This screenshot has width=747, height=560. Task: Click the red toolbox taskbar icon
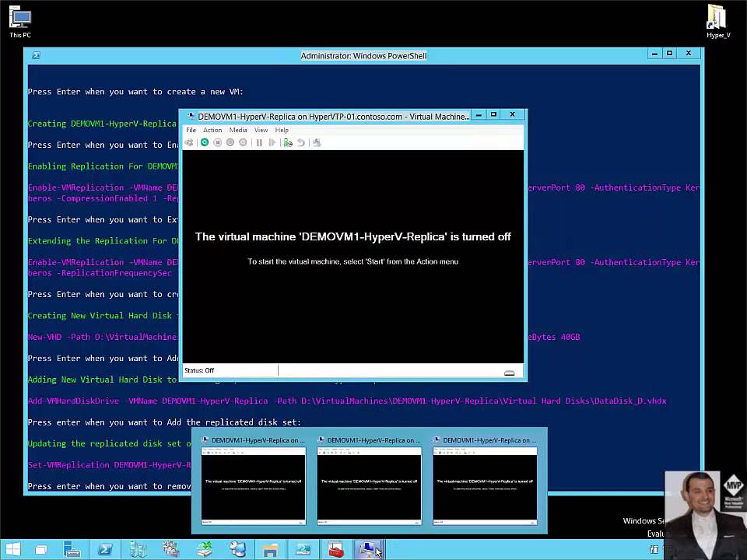335,550
